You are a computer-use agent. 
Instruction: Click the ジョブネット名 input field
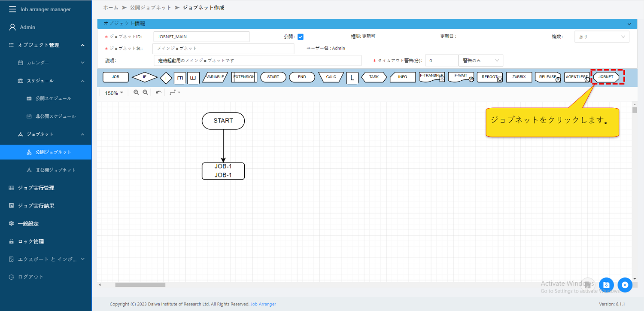(223, 49)
